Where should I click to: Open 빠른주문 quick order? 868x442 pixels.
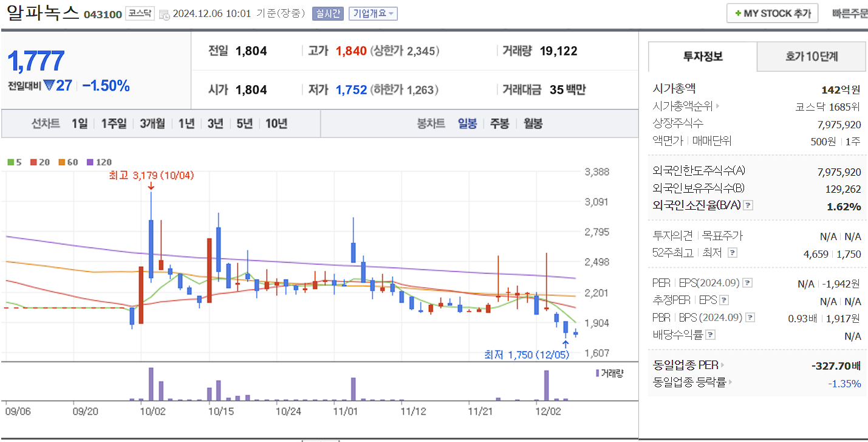(850, 12)
